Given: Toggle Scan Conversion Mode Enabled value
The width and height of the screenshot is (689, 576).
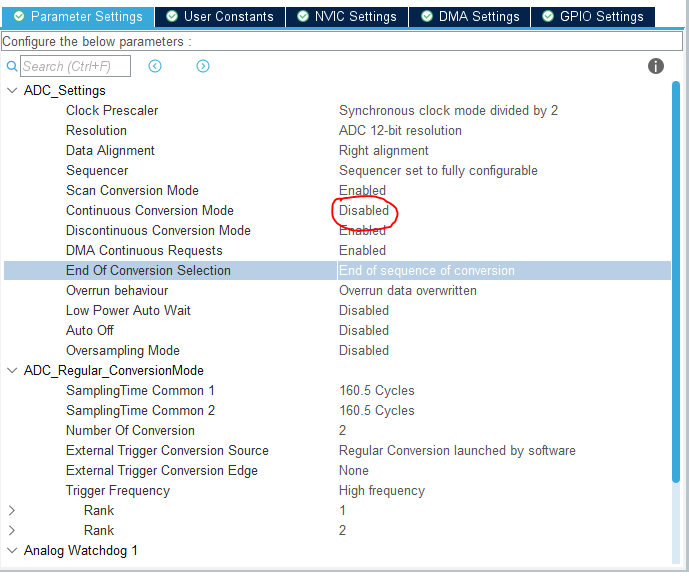Looking at the screenshot, I should pyautogui.click(x=363, y=191).
